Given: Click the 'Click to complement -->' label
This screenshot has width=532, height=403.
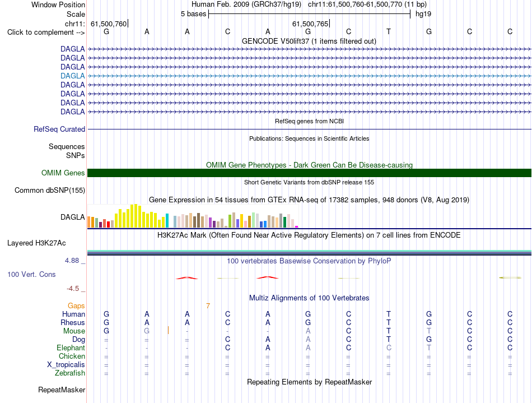Looking at the screenshot, I should [46, 33].
